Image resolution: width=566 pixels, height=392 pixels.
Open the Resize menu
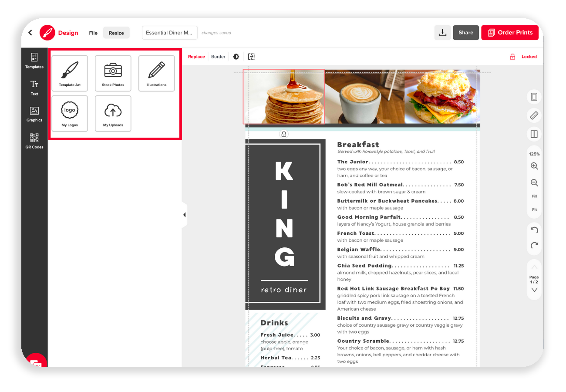coord(116,33)
